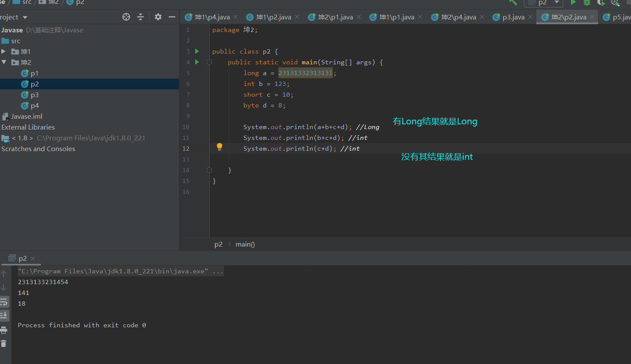The width and height of the screenshot is (631, 364).
Task: Click the run gutter arrow beside main method
Action: pos(197,62)
